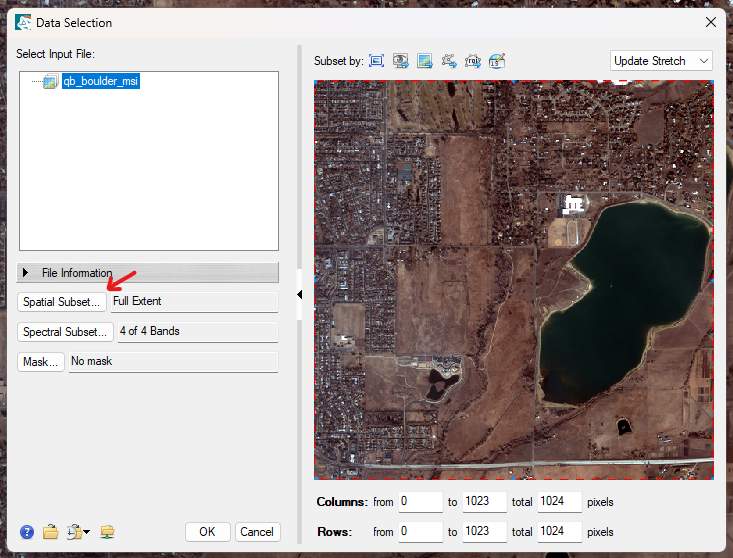Click the Spectral Subset button
733x558 pixels.
tap(64, 332)
